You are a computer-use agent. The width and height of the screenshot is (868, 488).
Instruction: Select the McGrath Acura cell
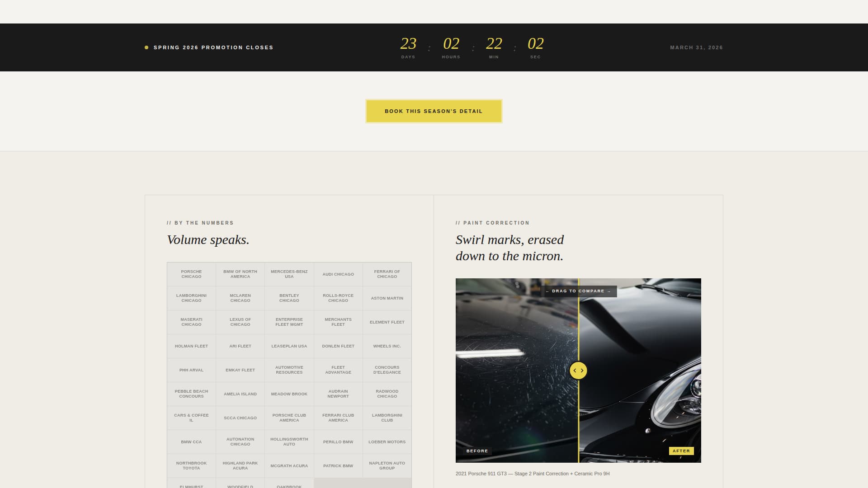[289, 466]
